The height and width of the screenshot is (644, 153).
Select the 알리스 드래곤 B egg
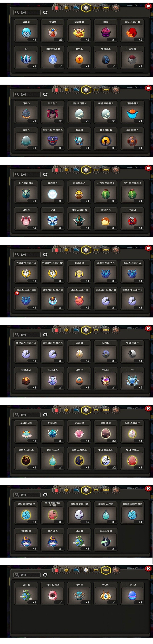click(x=79, y=298)
